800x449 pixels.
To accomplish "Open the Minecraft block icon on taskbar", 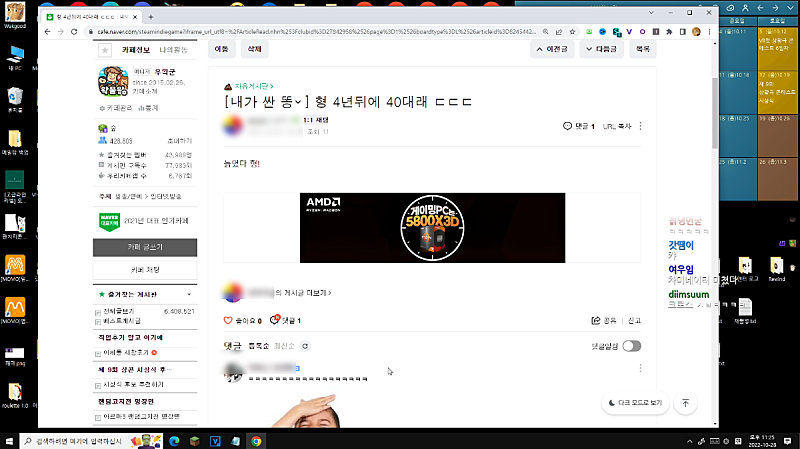I will (194, 441).
